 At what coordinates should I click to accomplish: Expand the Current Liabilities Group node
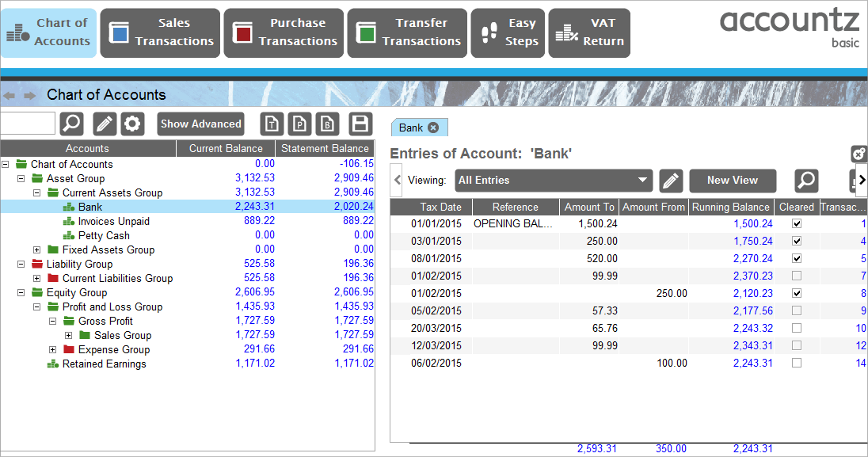37,278
